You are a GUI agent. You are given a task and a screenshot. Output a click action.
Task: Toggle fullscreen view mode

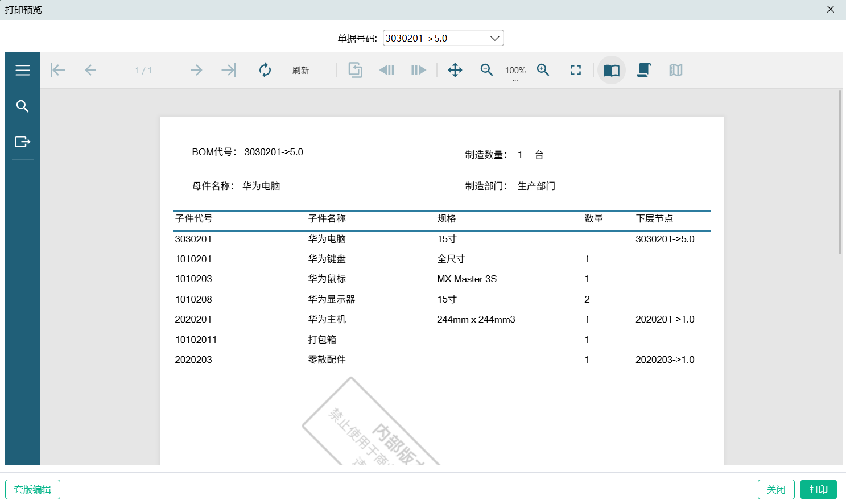pos(576,70)
